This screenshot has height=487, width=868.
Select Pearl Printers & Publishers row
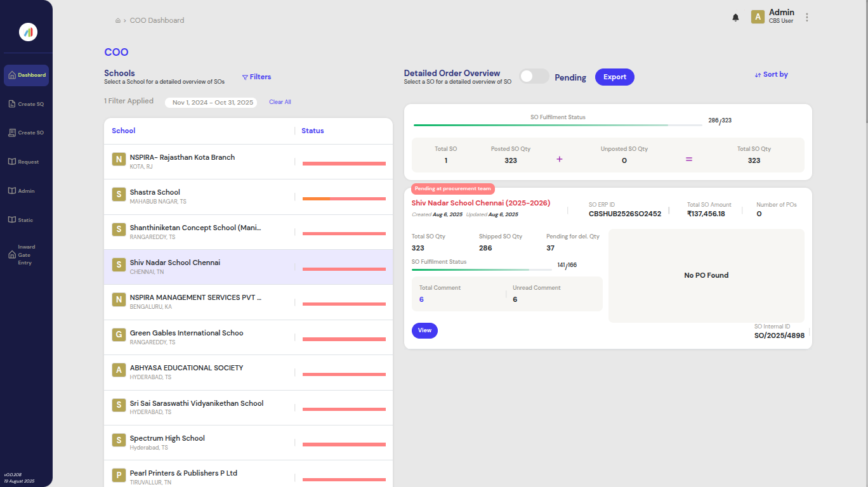[x=248, y=474]
